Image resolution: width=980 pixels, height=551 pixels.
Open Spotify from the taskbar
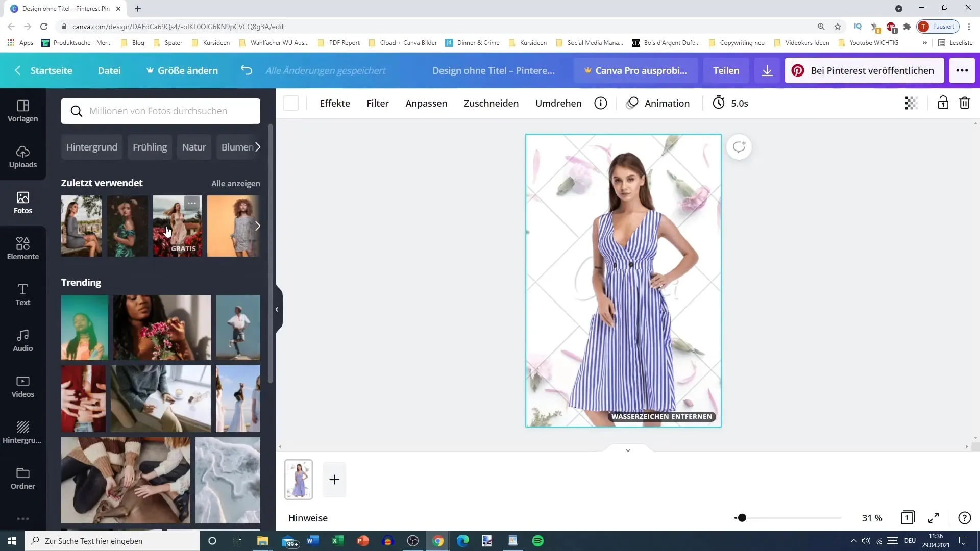[538, 541]
